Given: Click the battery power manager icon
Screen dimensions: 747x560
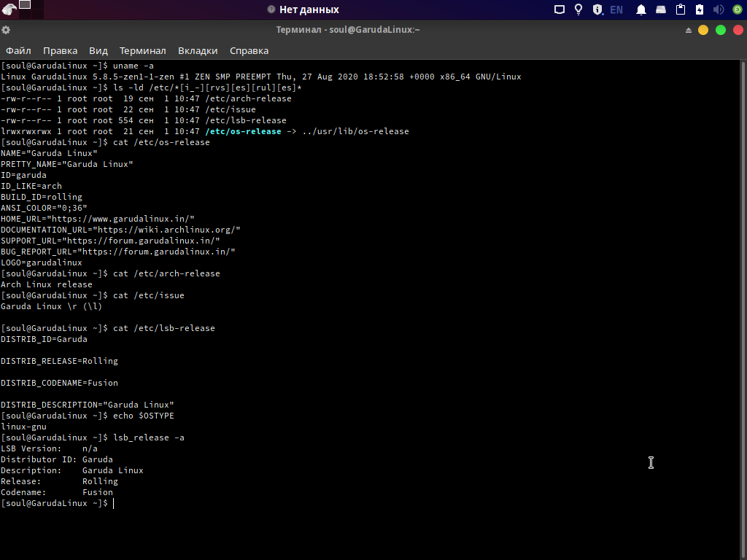Looking at the screenshot, I should [x=700, y=9].
